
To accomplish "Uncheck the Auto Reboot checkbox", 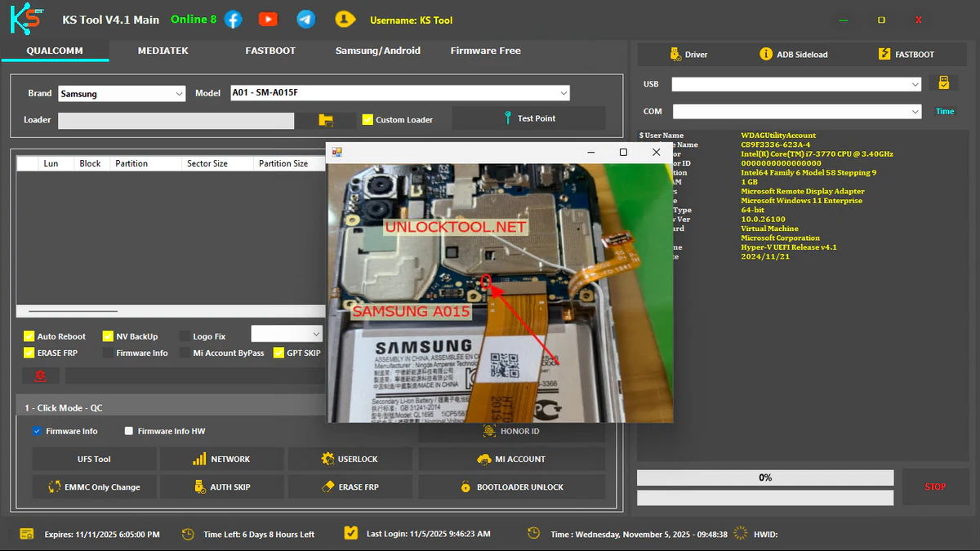I will [x=29, y=336].
